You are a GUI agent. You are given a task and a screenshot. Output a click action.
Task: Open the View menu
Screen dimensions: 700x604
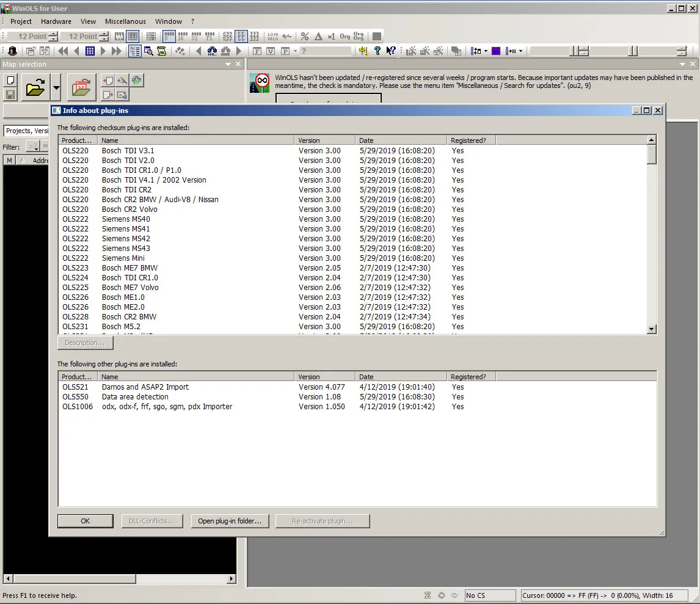click(x=88, y=21)
